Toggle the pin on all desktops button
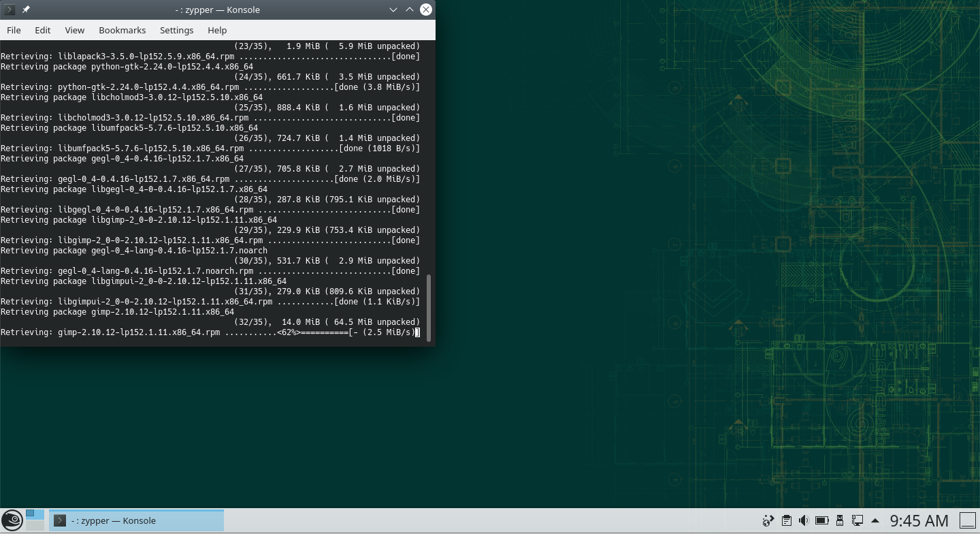 click(26, 10)
